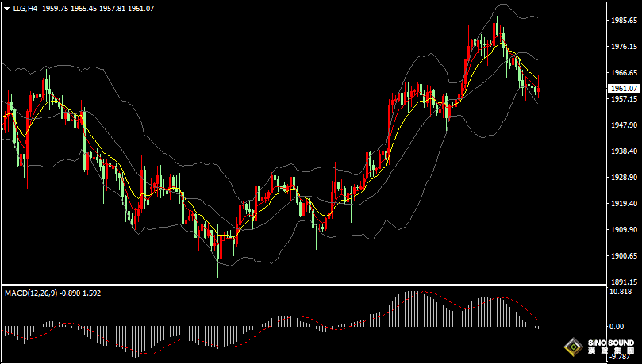Click the triangle arrow beside LLG,H4
Screen dimensions: 642x364
6,8
